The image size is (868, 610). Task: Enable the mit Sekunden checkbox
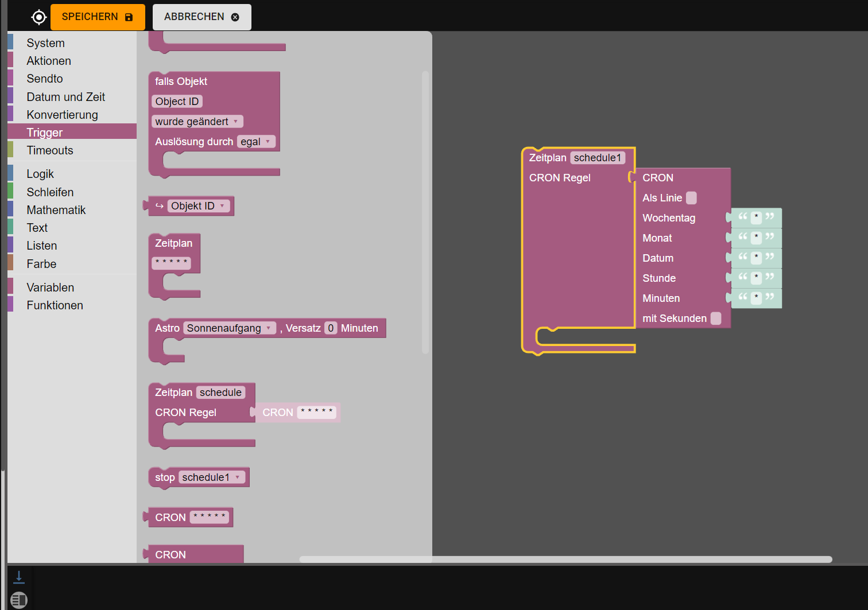[716, 318]
